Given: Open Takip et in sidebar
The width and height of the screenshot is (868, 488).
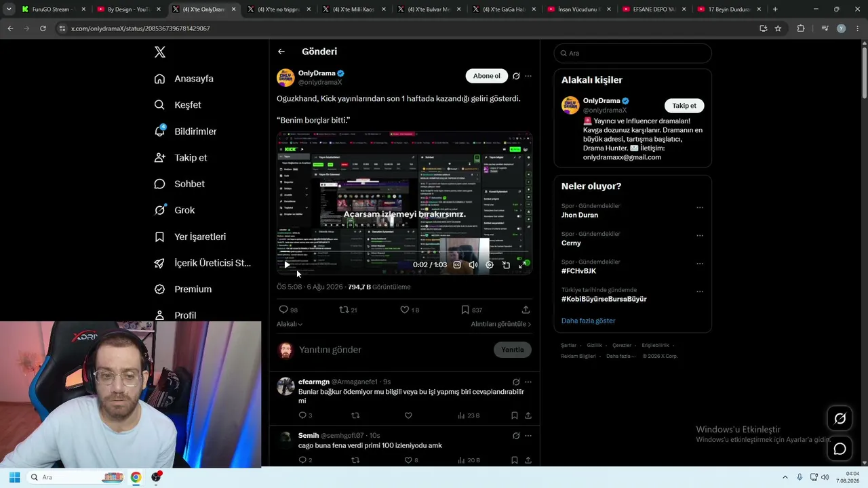Looking at the screenshot, I should coord(180,157).
